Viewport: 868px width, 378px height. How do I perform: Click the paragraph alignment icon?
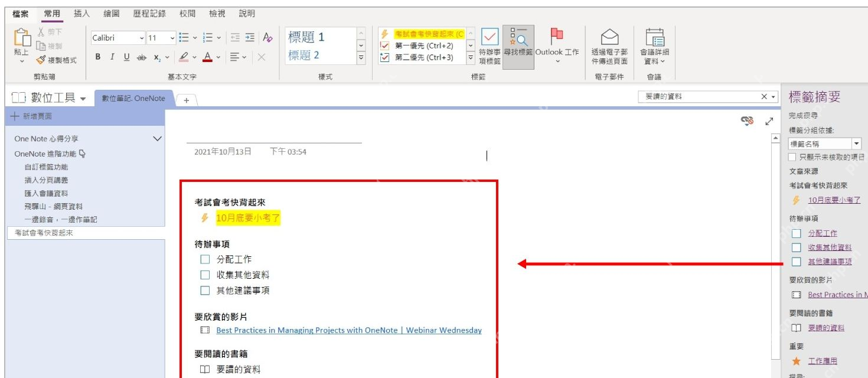234,57
